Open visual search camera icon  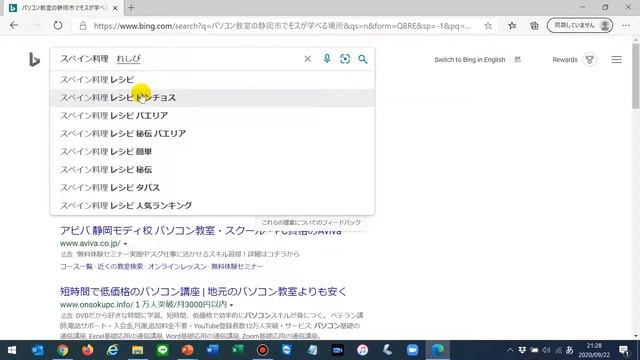345,59
